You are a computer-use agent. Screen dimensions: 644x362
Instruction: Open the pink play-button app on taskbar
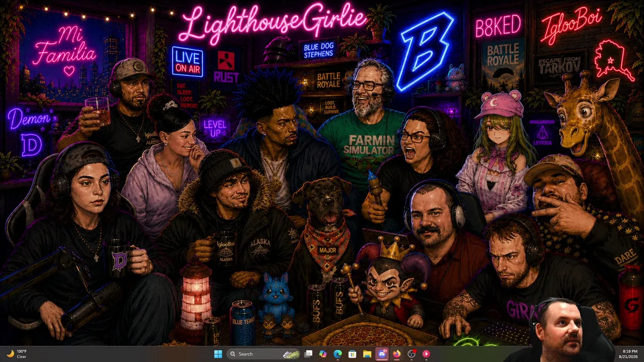[426, 354]
